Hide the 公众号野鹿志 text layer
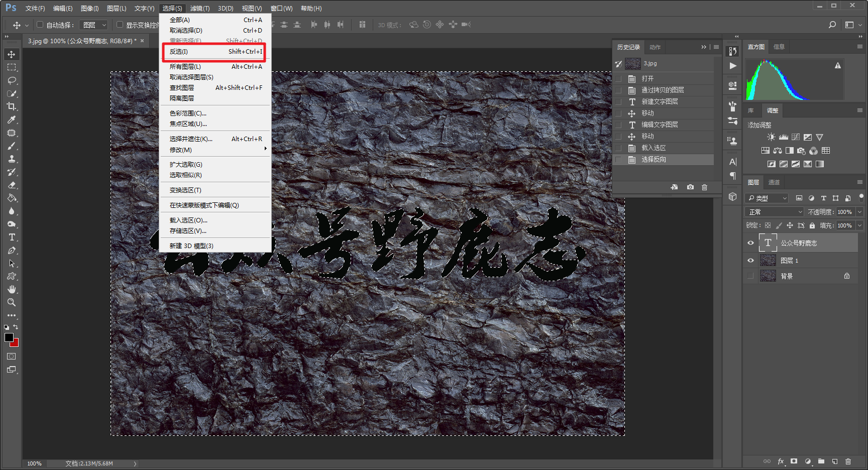The image size is (868, 470). [750, 243]
